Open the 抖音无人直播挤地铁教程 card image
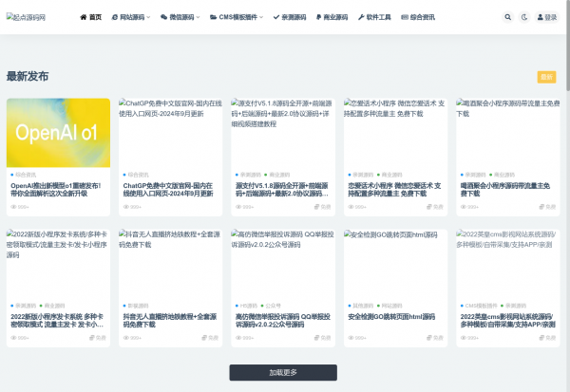This screenshot has height=392, width=570. 170,264
